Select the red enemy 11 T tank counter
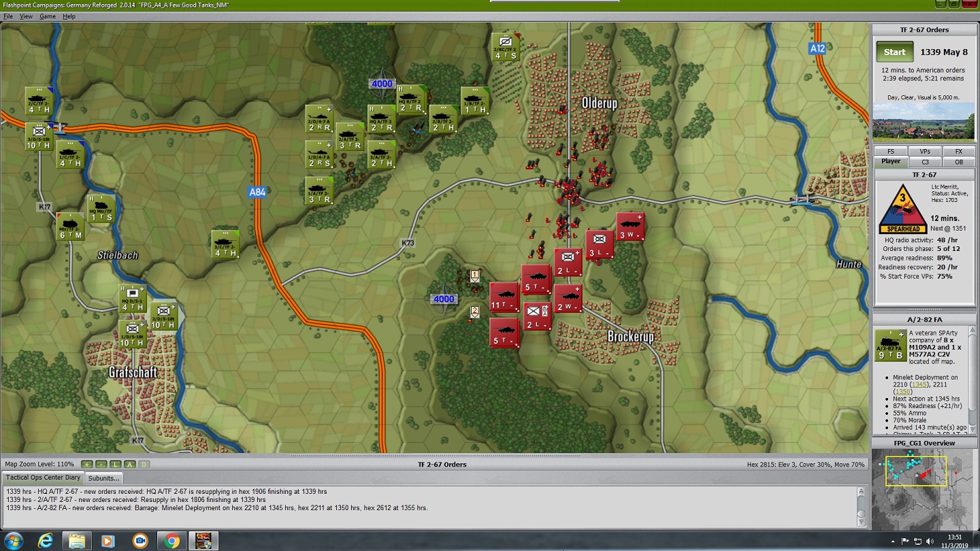The width and height of the screenshot is (980, 551). tap(504, 297)
